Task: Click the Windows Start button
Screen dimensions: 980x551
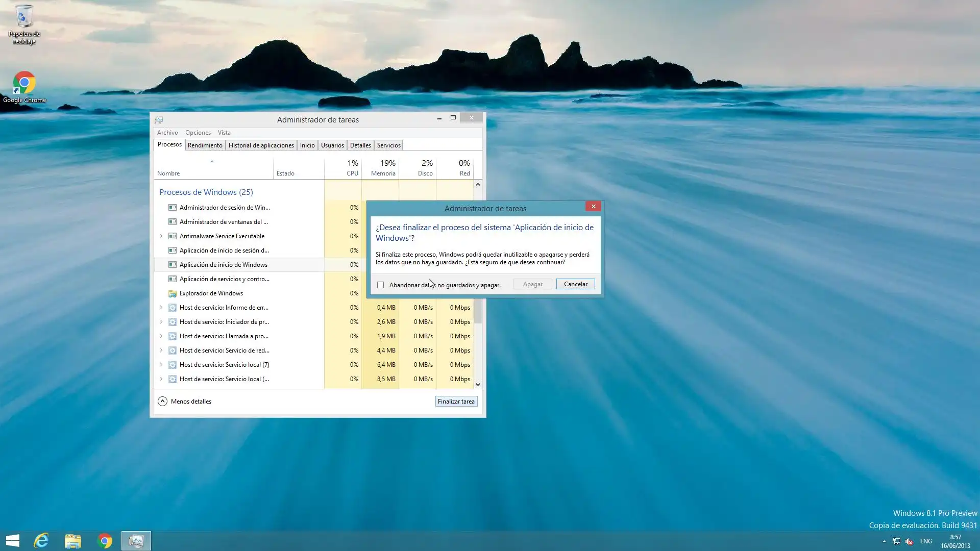Action: pos(13,541)
